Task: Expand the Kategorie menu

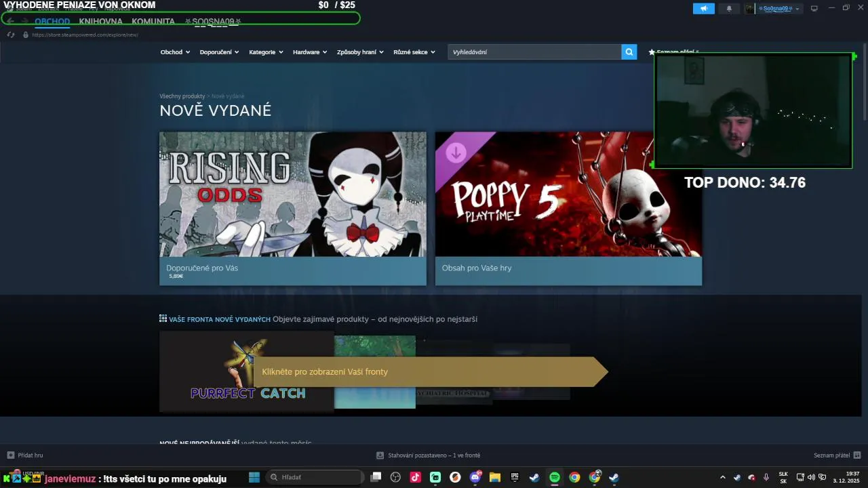Action: 266,52
